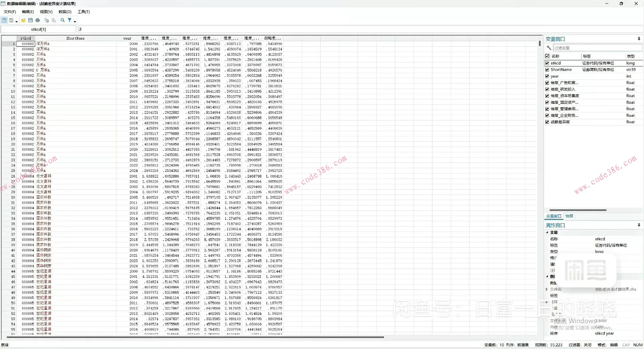Image resolution: width=644 pixels, height=349 pixels.
Task: Uncheck the 维度_研发投入 variable checkbox
Action: (547, 89)
